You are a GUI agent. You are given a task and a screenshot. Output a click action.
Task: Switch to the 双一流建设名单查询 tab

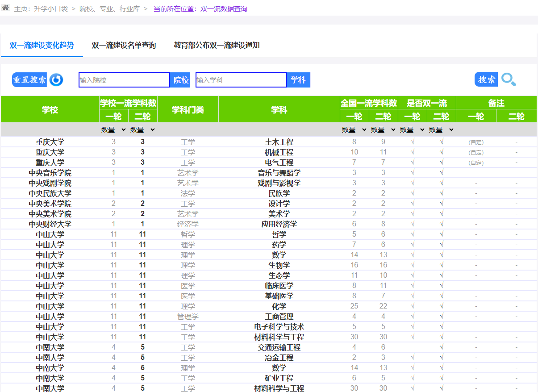click(124, 46)
